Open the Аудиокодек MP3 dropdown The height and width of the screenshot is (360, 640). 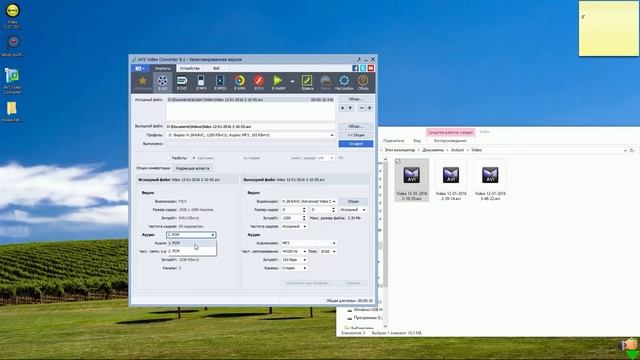(x=309, y=243)
